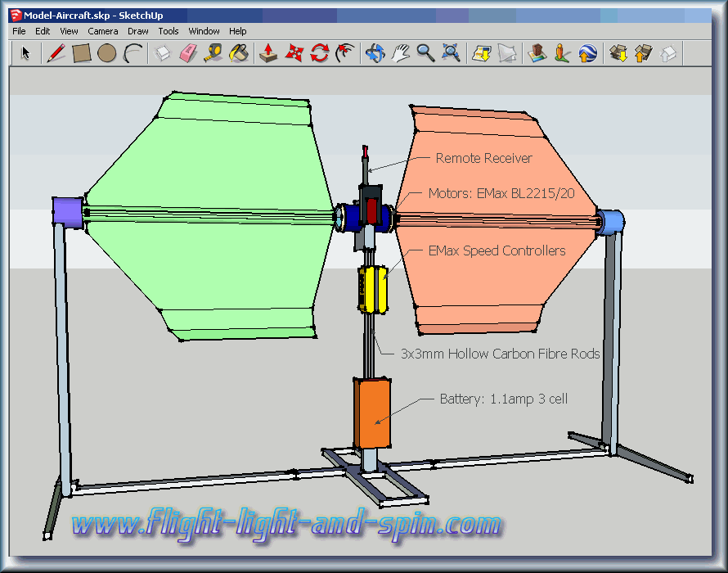Open the Add New Building icon
Screen dimensions: 728x573
click(537, 53)
